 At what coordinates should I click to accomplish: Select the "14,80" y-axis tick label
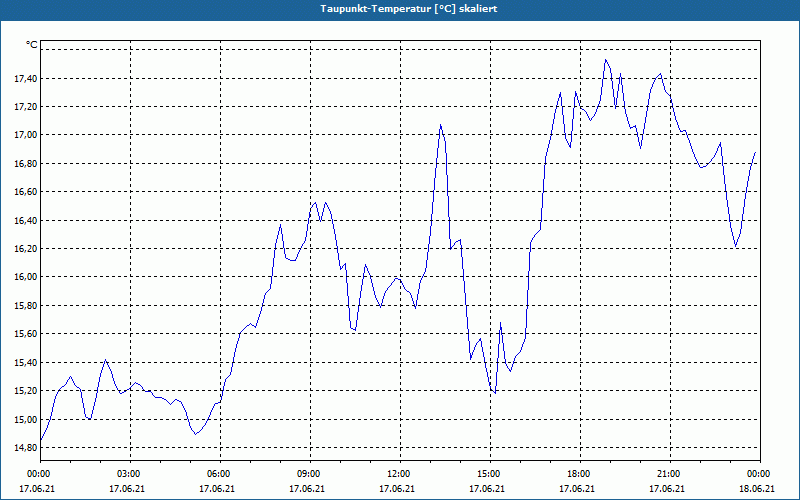pos(28,447)
